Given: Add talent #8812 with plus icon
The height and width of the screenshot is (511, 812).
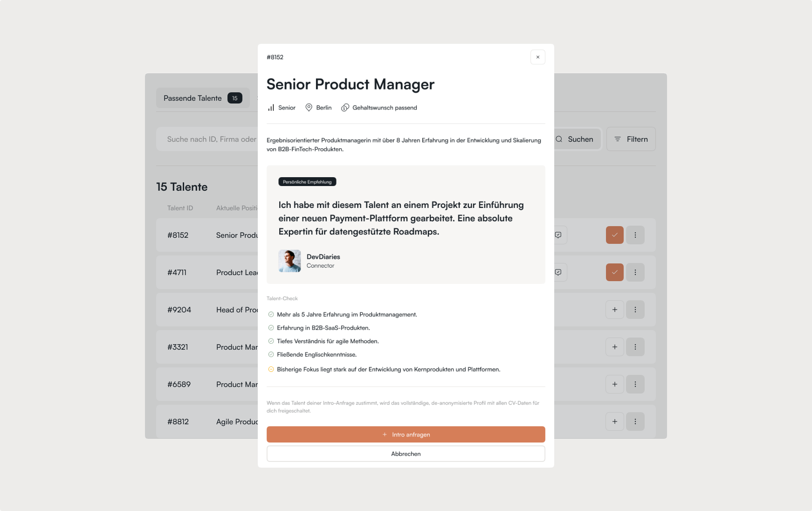Looking at the screenshot, I should [614, 421].
